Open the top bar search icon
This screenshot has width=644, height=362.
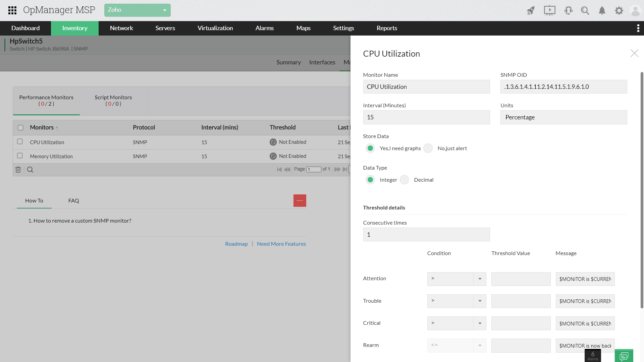click(x=585, y=11)
